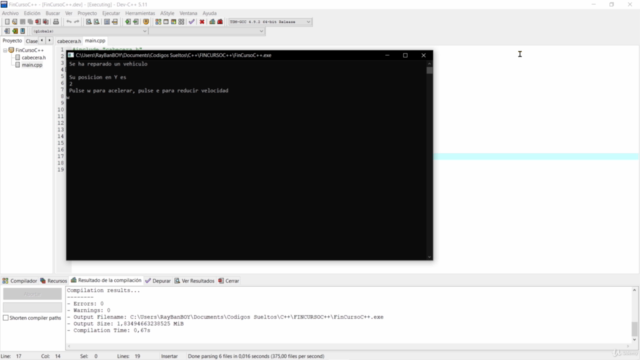Image resolution: width=640 pixels, height=360 pixels.
Task: Click the Print toolbar icon
Action: (x=56, y=22)
